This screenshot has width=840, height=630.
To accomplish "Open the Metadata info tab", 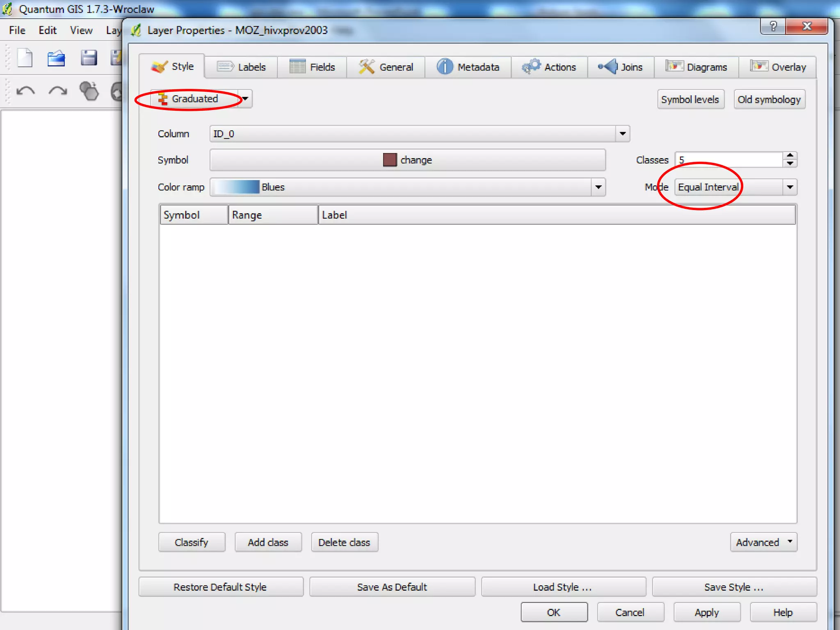I will (468, 67).
